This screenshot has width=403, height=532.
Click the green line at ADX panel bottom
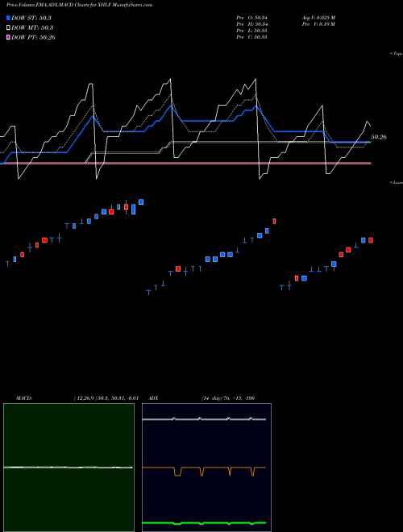click(x=204, y=523)
